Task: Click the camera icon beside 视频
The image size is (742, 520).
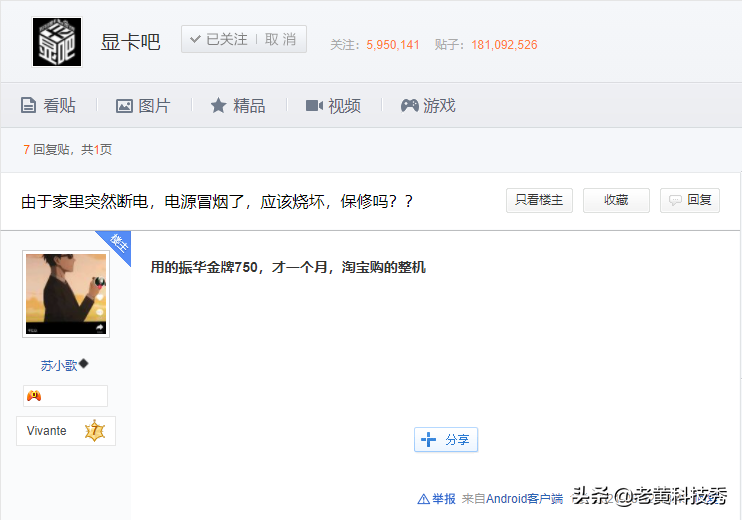Action: point(314,106)
